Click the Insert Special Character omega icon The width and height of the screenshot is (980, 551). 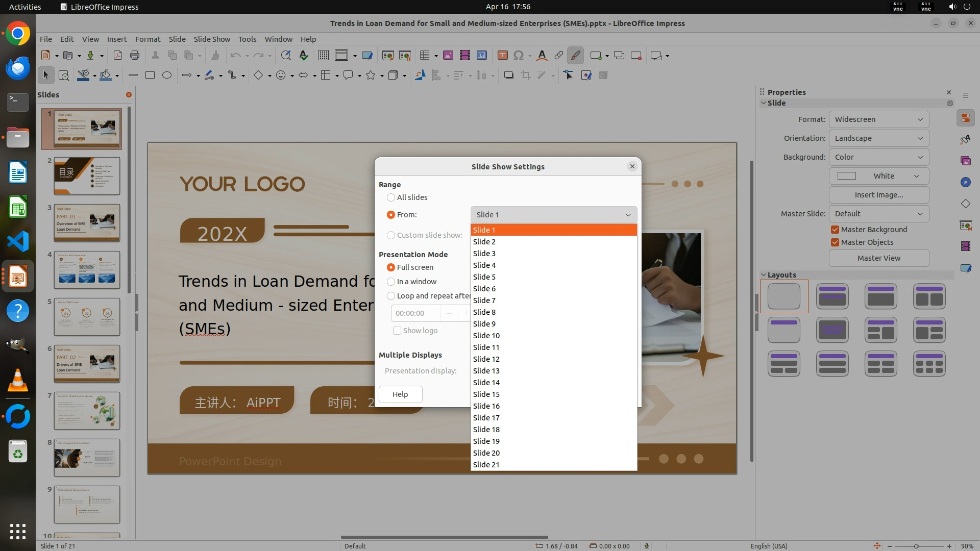(x=519, y=56)
